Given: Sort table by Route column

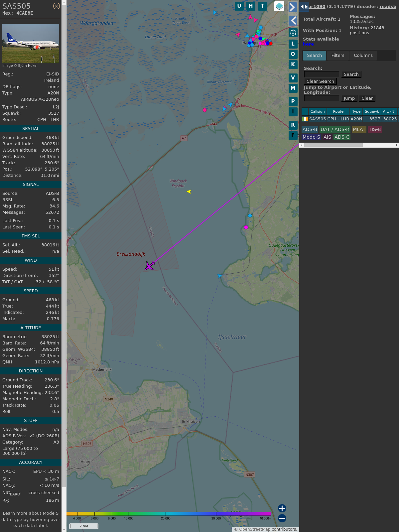Looking at the screenshot, I should coord(338,111).
